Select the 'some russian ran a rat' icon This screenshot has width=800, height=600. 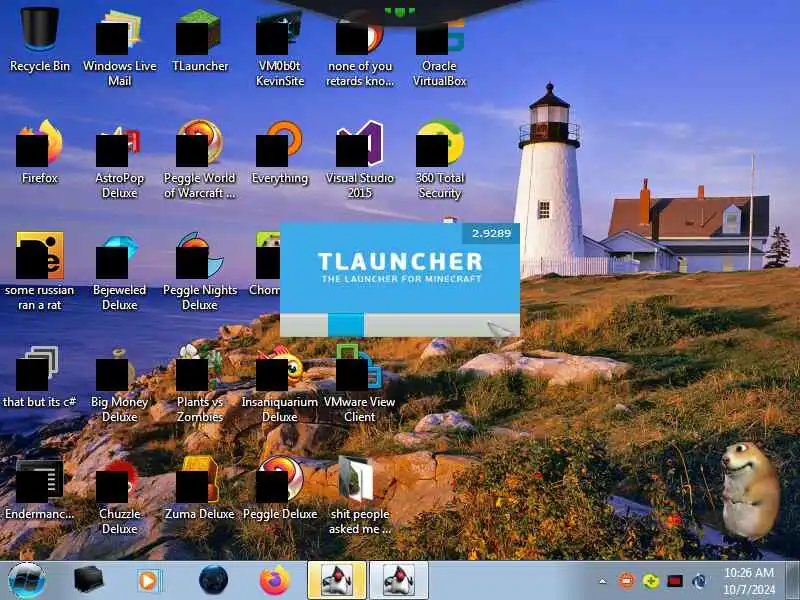point(40,270)
